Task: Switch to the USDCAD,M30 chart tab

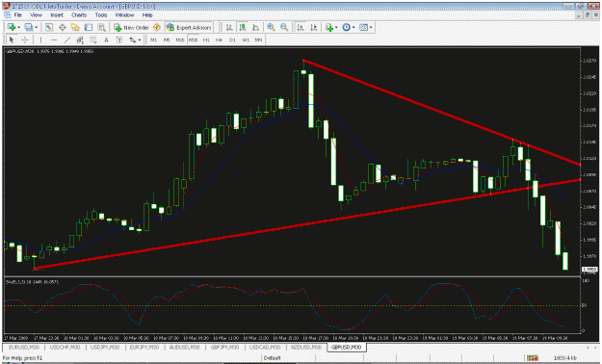Action: tap(265, 347)
